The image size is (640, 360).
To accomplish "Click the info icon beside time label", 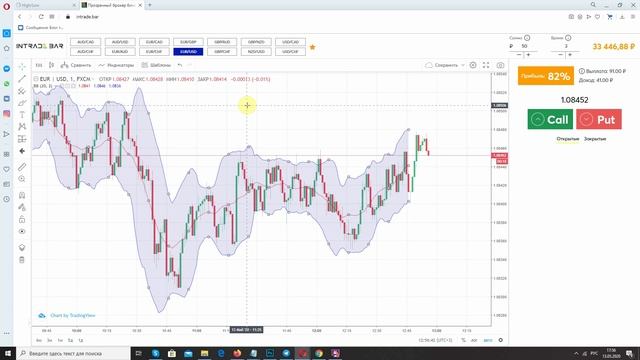I will tap(568, 38).
